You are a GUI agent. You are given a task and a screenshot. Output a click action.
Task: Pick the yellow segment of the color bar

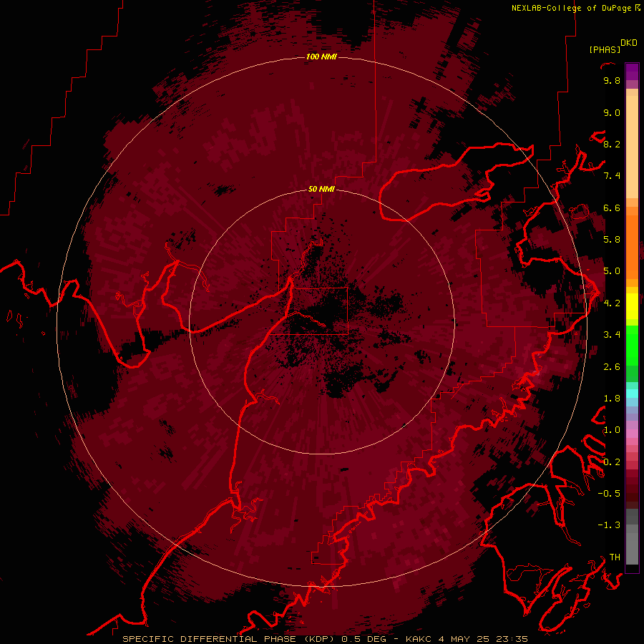(x=632, y=306)
